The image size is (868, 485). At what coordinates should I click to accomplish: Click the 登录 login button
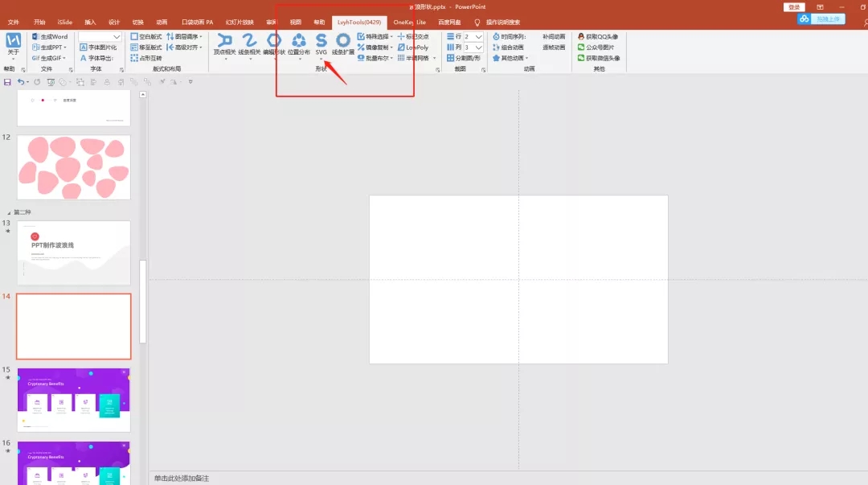pyautogui.click(x=794, y=6)
